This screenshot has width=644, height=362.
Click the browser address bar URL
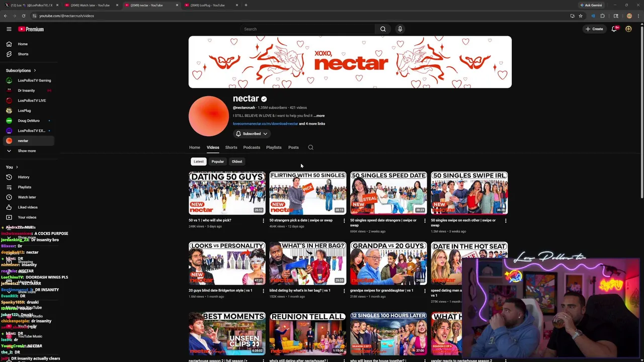(x=66, y=16)
